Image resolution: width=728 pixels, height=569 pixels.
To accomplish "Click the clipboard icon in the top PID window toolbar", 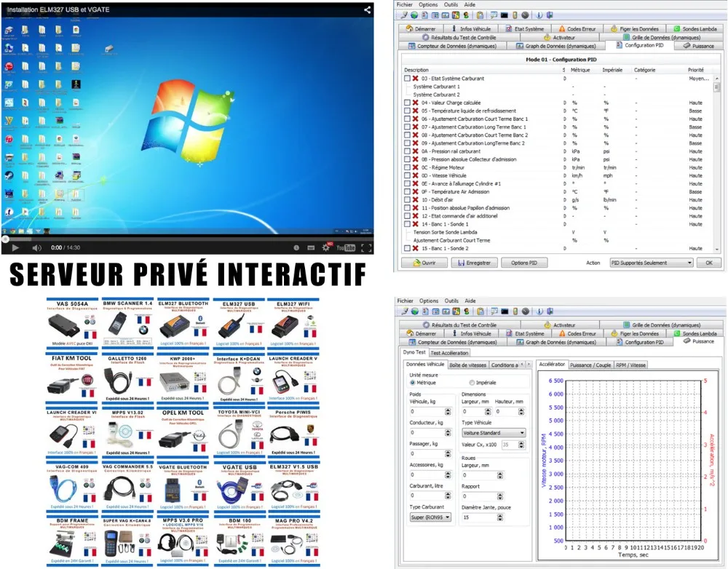I will click(480, 15).
